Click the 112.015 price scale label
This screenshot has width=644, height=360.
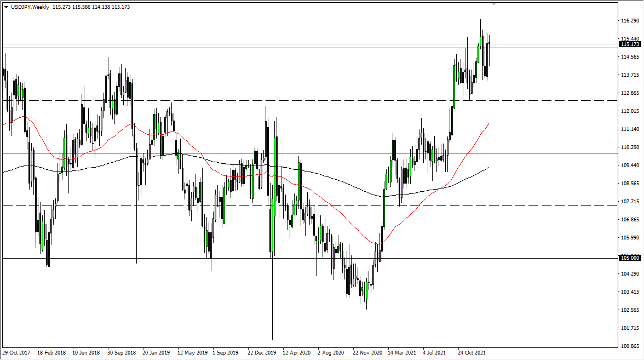(630, 111)
